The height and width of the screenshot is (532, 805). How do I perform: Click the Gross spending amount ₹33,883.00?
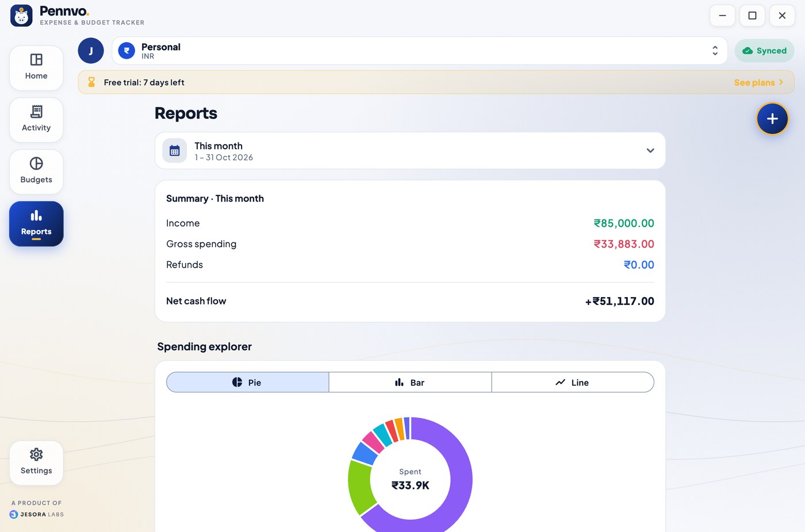point(624,244)
